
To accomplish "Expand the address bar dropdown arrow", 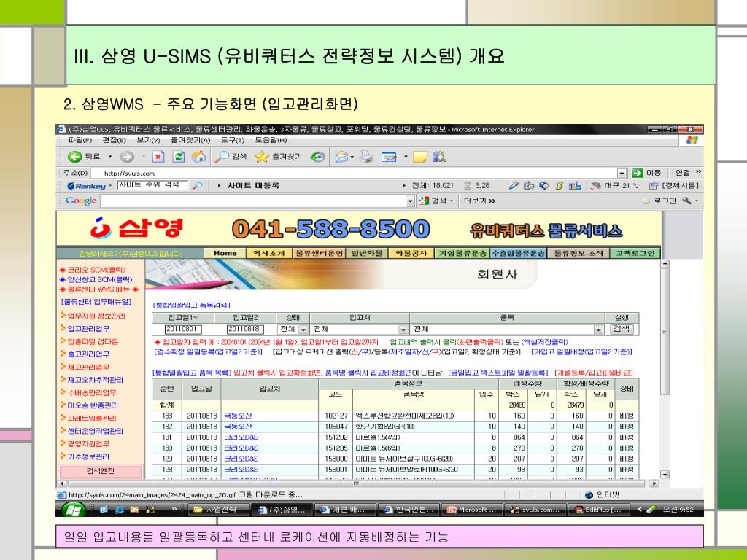I will [x=622, y=173].
